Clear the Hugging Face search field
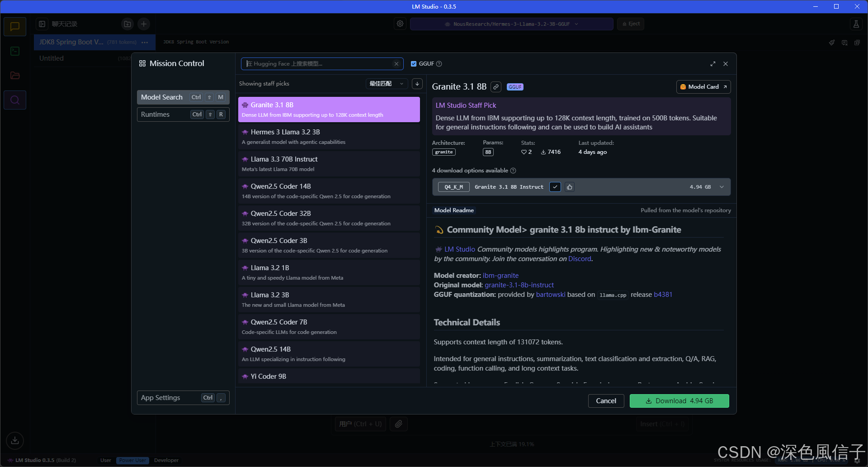This screenshot has height=467, width=868. click(396, 64)
